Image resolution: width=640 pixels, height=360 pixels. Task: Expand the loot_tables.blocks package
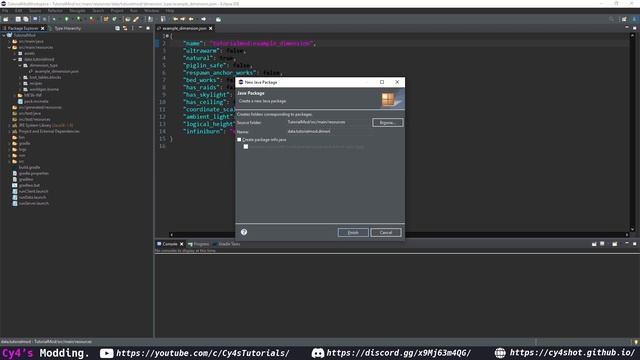tap(20, 78)
